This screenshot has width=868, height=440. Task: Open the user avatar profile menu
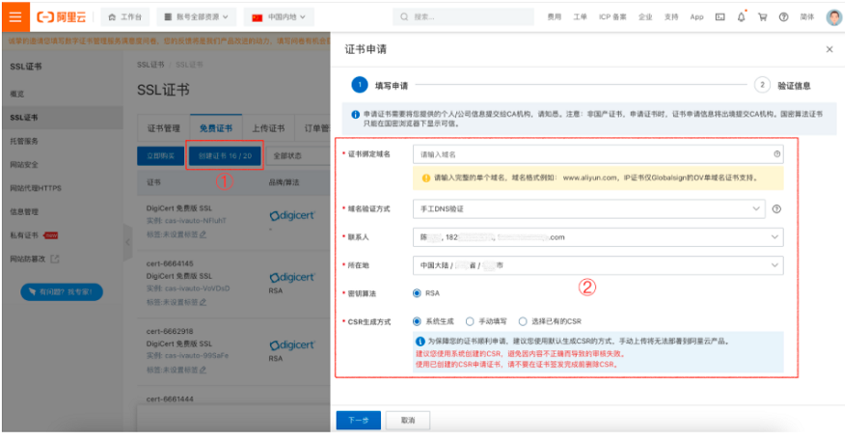(833, 17)
